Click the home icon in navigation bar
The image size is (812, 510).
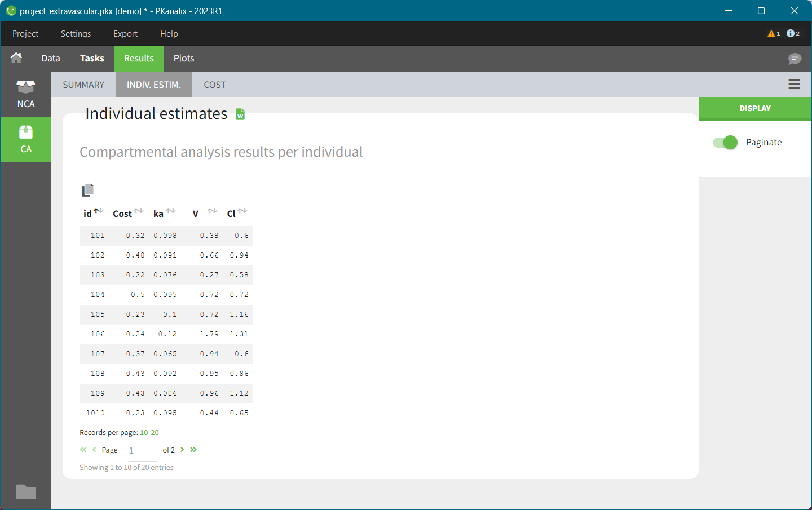tap(16, 58)
